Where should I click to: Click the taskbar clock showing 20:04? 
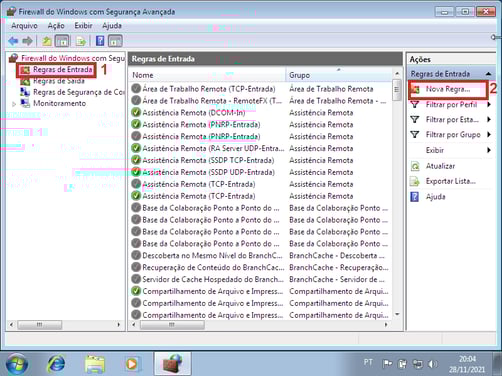point(467,364)
